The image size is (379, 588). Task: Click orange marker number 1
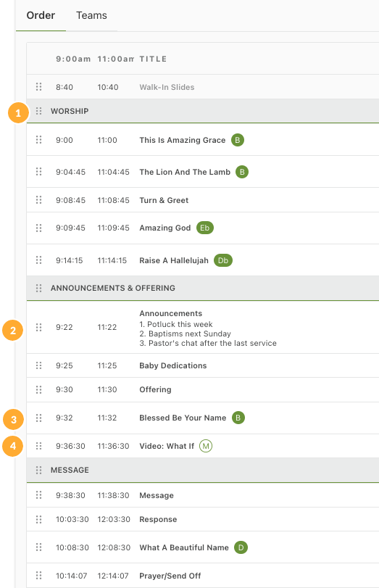(x=18, y=112)
